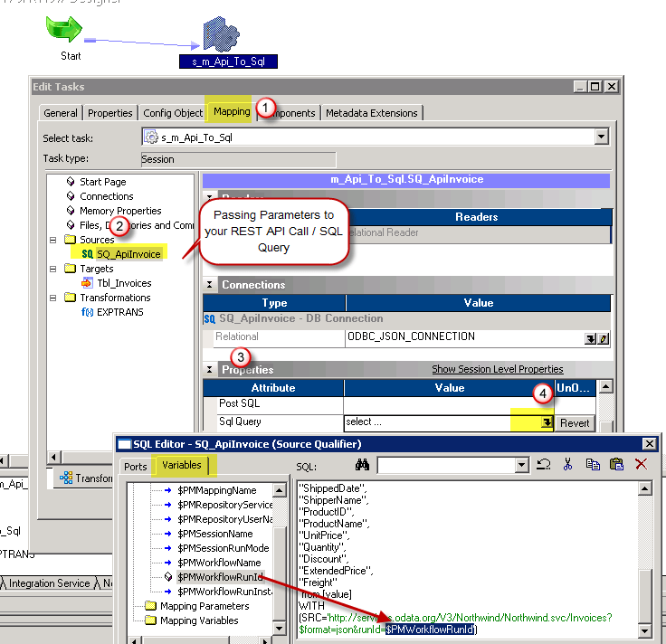Switch to the Mapping tab
Screen dimensions: 666x644
(x=232, y=111)
